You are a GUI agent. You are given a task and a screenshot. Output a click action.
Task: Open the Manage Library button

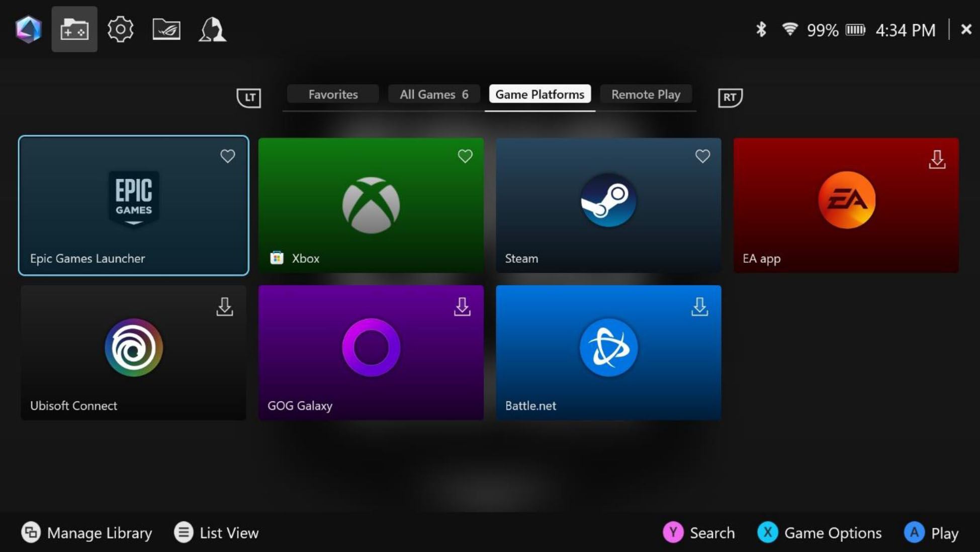(86, 533)
